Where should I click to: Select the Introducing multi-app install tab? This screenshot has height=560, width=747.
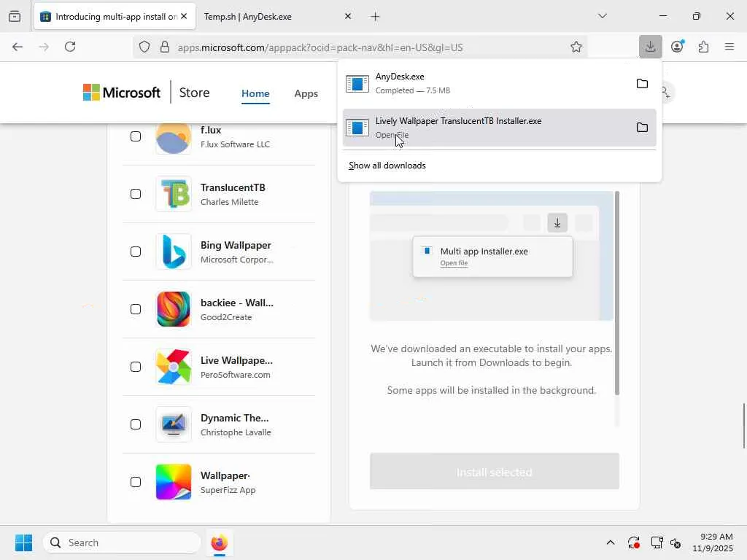[115, 17]
